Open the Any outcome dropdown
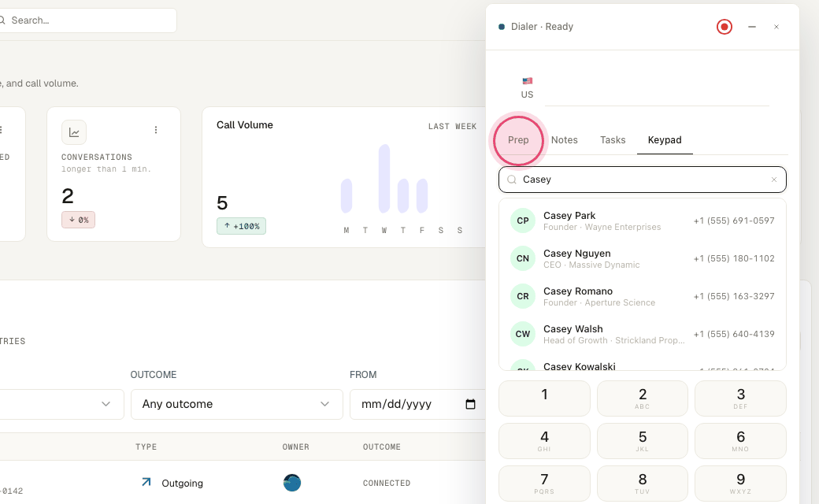Screen dimensions: 819x504 point(236,404)
